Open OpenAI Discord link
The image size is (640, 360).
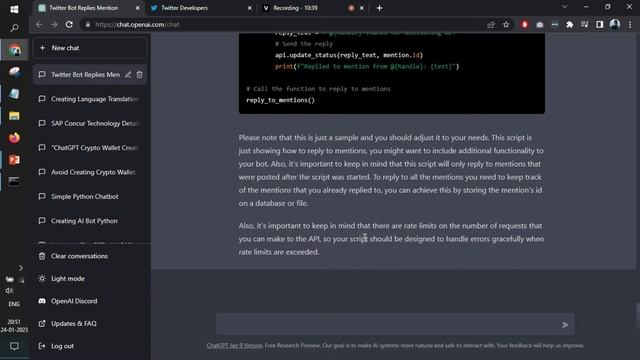[89, 301]
